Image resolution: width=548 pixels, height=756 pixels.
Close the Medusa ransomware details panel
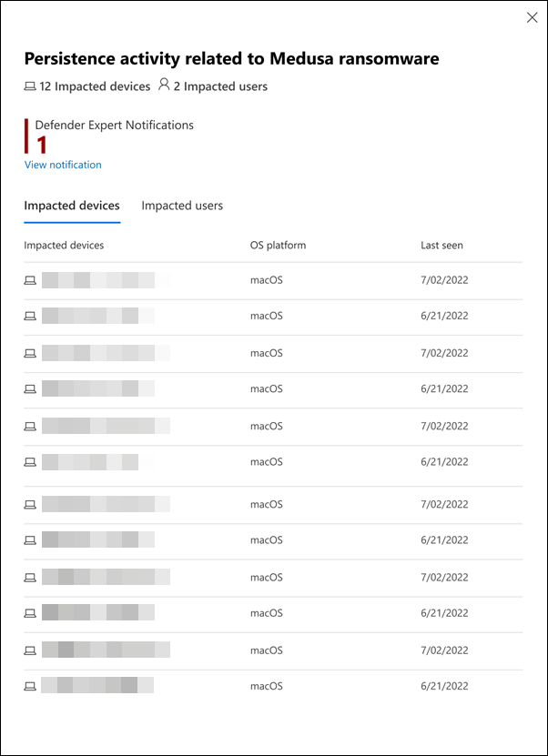pos(532,18)
